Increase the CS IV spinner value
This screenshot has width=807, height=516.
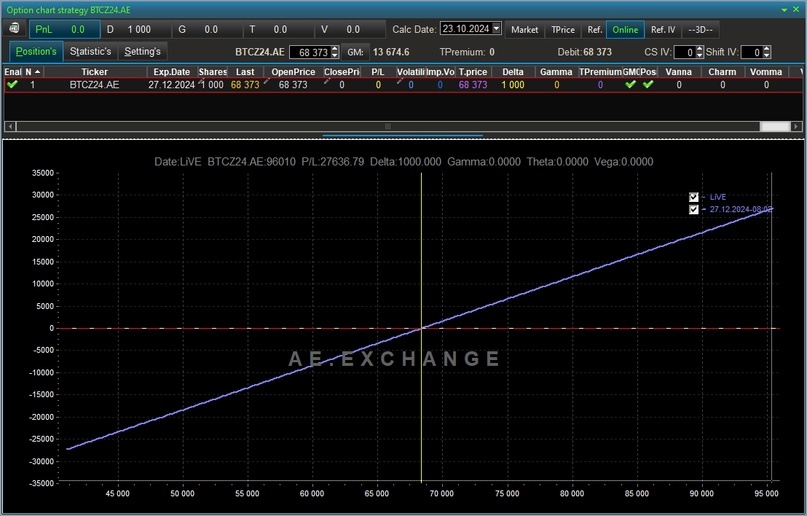tap(699, 49)
